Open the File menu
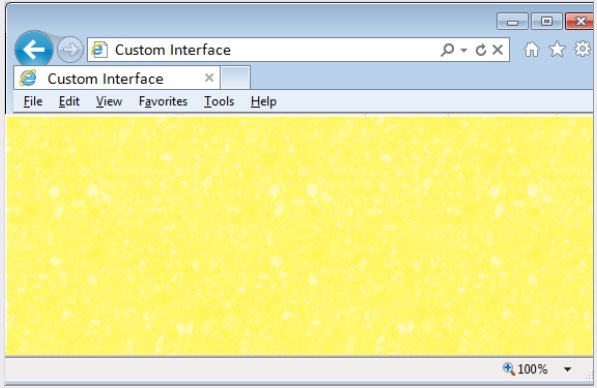 pyautogui.click(x=33, y=102)
